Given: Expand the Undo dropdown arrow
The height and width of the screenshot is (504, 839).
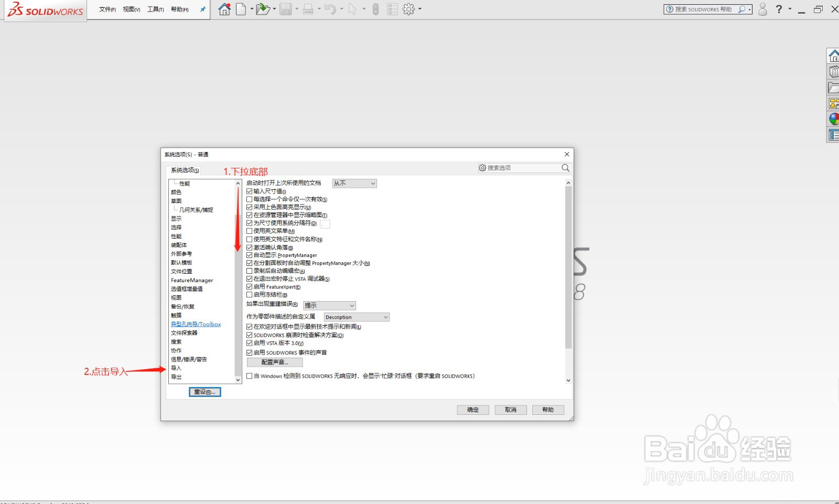Looking at the screenshot, I should click(x=341, y=9).
